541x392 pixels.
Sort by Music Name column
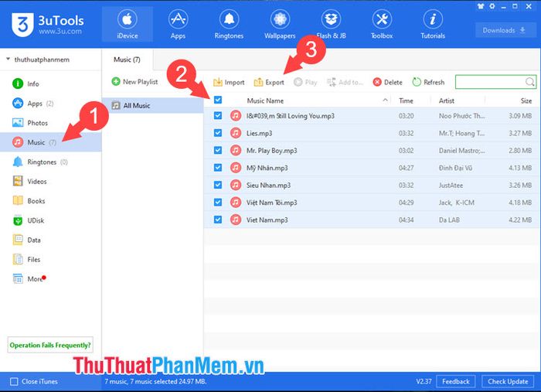pyautogui.click(x=265, y=101)
